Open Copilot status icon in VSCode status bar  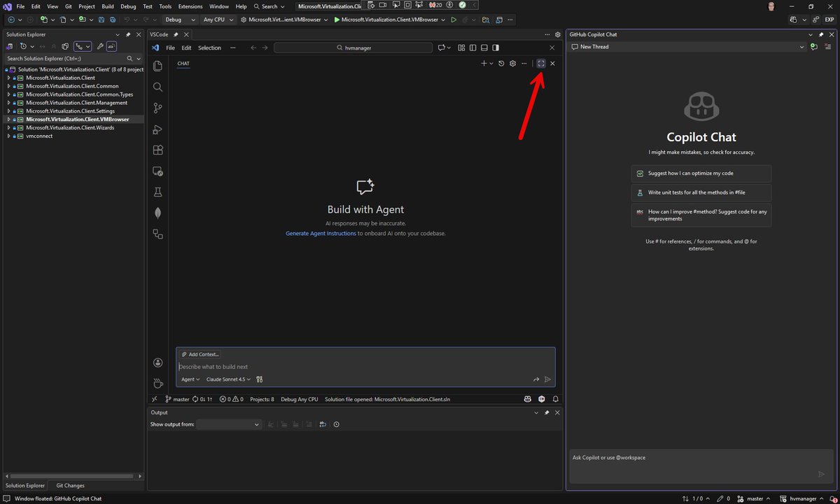click(x=528, y=399)
